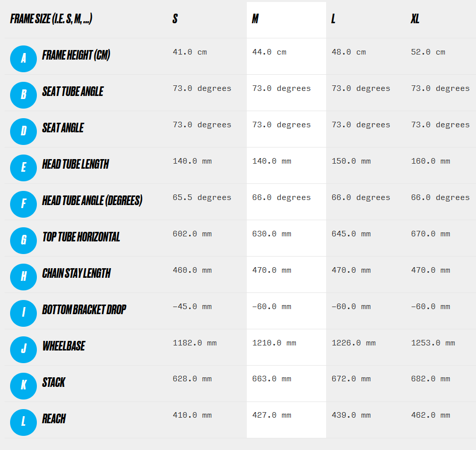Click the blue I icon for Bottom Bracket Drop
Image resolution: width=476 pixels, height=450 pixels.
23,313
